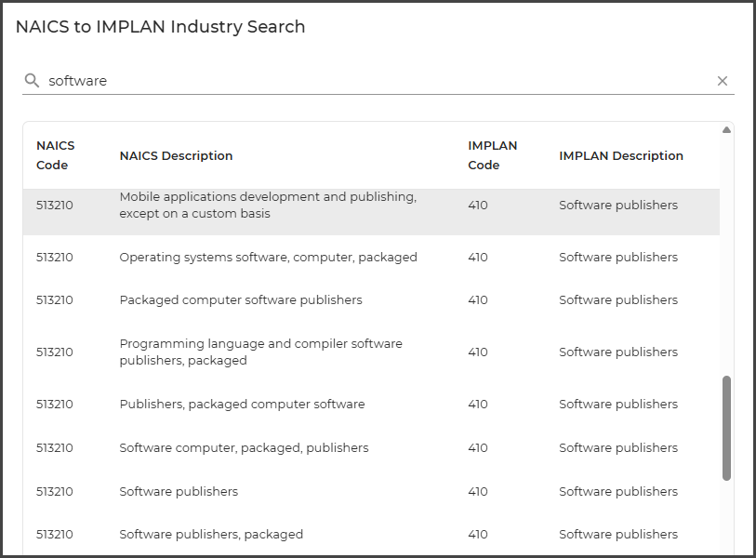Click IMPLAN description in Software computer, packaged row

point(618,448)
